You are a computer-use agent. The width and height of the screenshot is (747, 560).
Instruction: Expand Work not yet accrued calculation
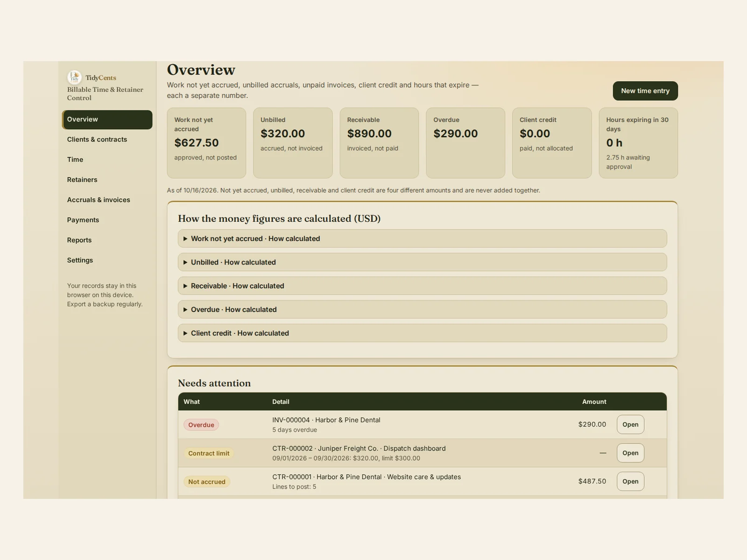(422, 238)
